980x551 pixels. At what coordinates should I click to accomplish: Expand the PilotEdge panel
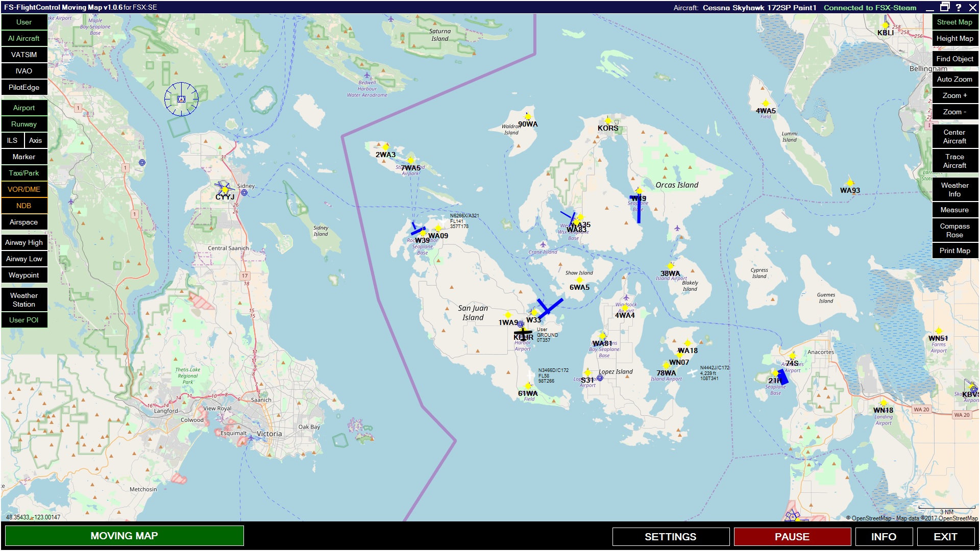coord(24,87)
